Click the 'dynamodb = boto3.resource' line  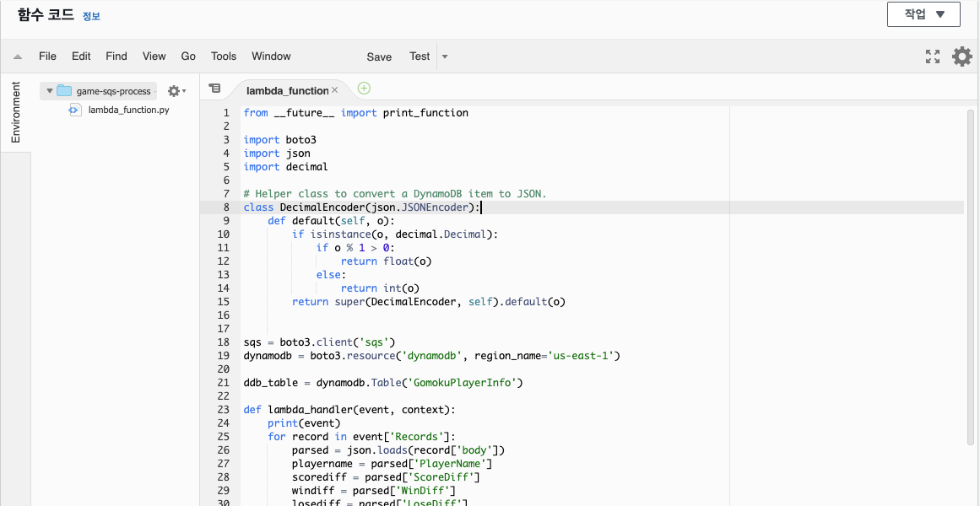tap(431, 356)
